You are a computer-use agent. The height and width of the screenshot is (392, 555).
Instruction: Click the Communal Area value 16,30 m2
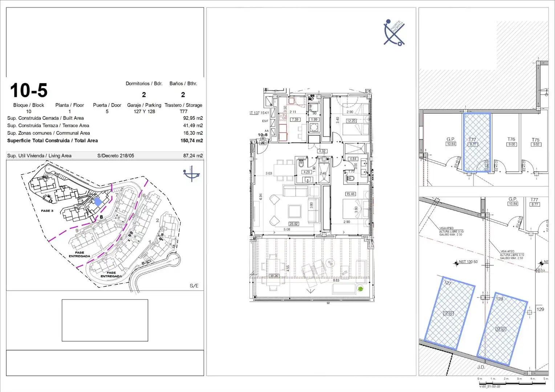193,133
